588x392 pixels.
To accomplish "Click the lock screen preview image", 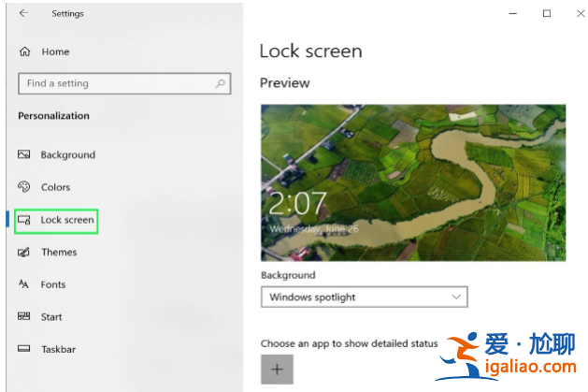I will pyautogui.click(x=413, y=182).
